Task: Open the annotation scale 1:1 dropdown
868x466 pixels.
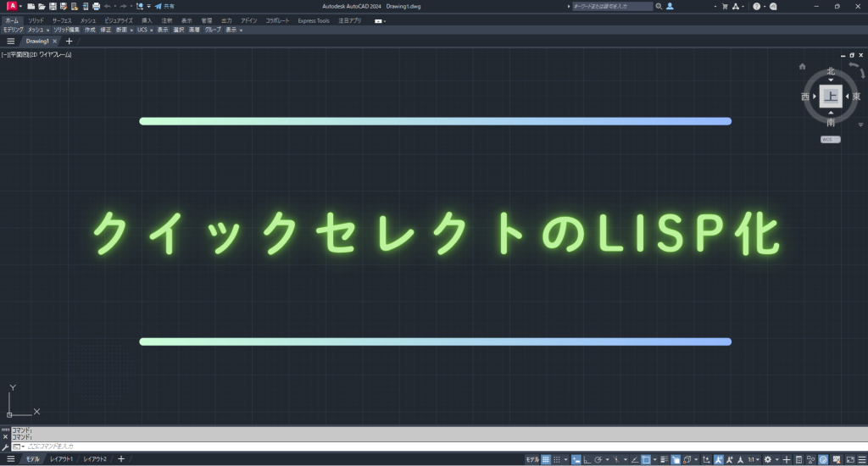Action: pyautogui.click(x=753, y=459)
